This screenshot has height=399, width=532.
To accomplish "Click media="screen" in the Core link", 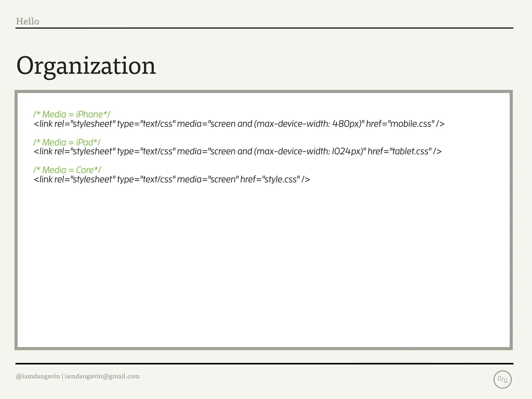I will click(208, 179).
